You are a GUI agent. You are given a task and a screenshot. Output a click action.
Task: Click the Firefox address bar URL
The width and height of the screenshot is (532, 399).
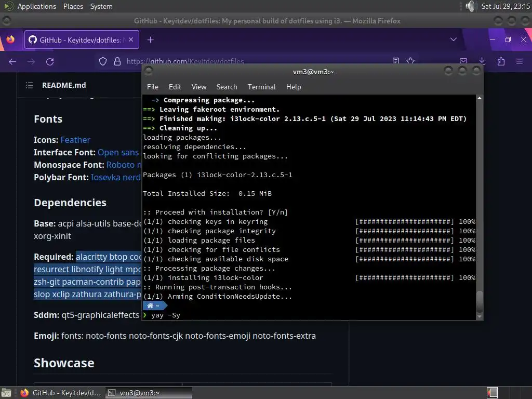pyautogui.click(x=185, y=61)
